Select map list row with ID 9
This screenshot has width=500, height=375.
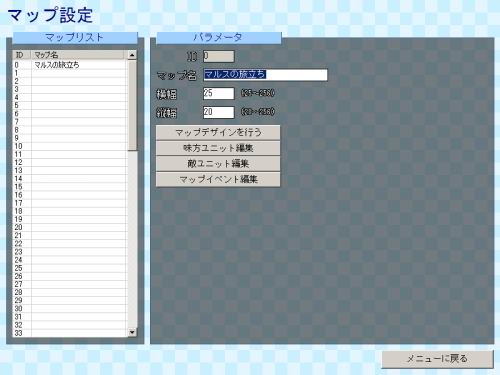click(70, 138)
